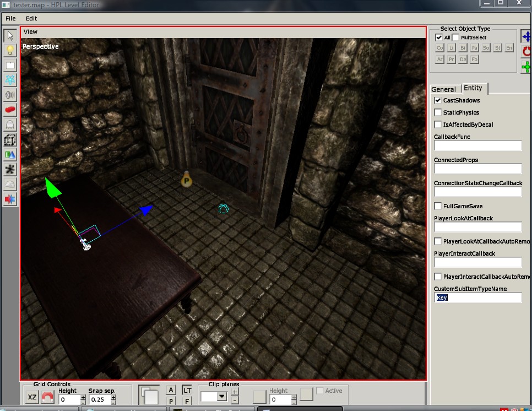532x411 pixels.
Task: Activate the sound speaker tool
Action: click(10, 95)
